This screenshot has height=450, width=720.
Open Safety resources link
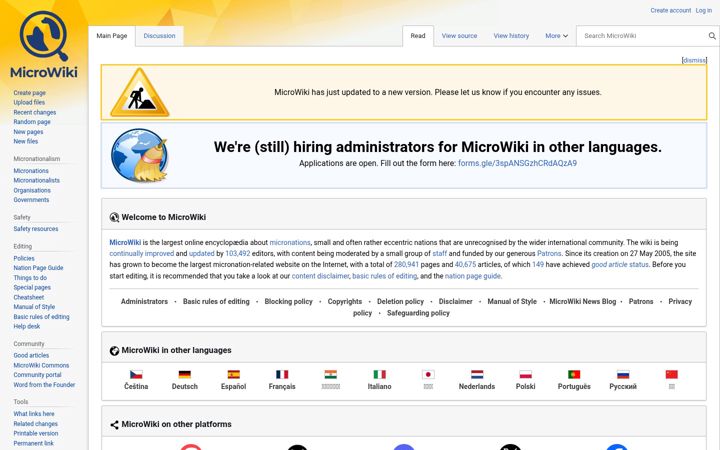[36, 229]
